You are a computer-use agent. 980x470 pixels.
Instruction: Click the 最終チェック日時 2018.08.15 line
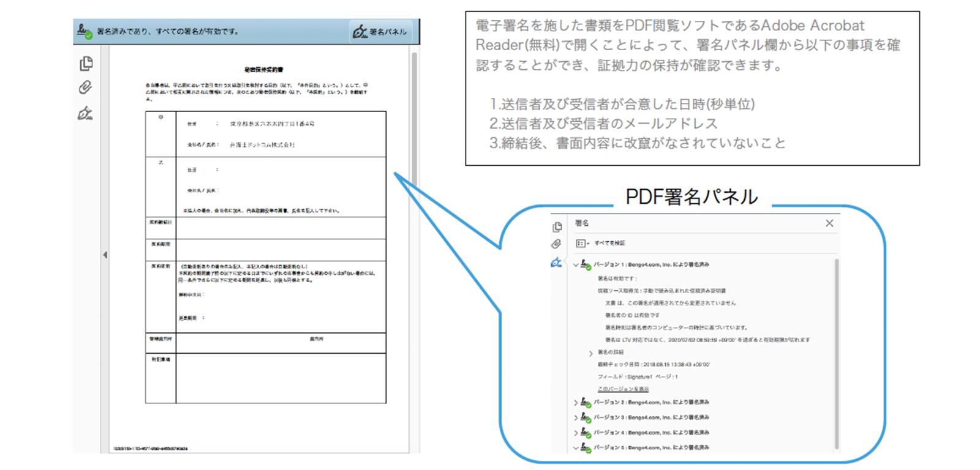click(654, 365)
